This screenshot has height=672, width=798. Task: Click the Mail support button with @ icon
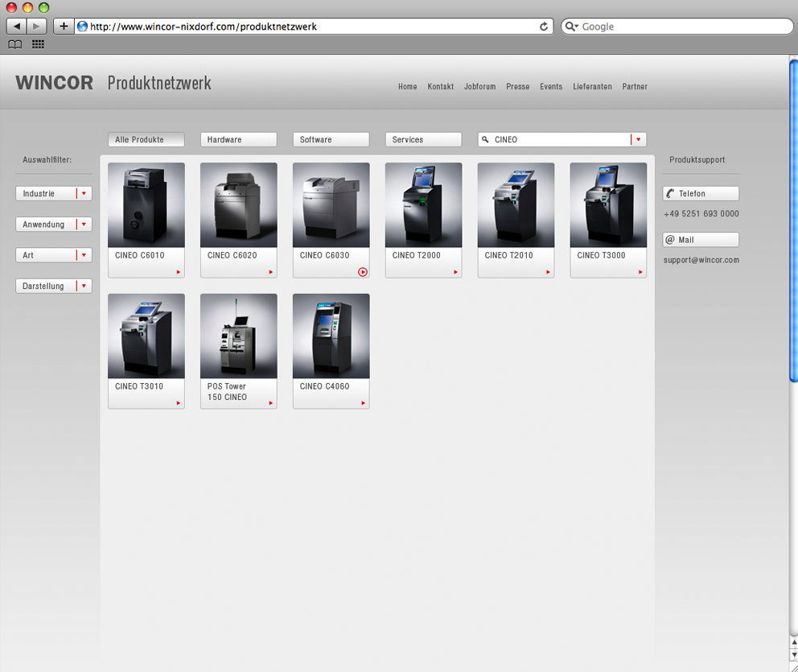(x=701, y=239)
